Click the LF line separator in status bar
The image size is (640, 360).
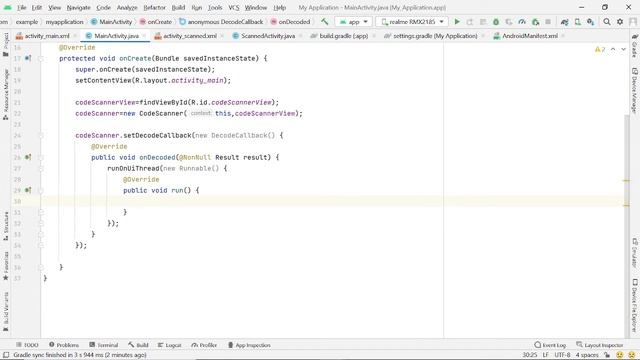(545, 355)
